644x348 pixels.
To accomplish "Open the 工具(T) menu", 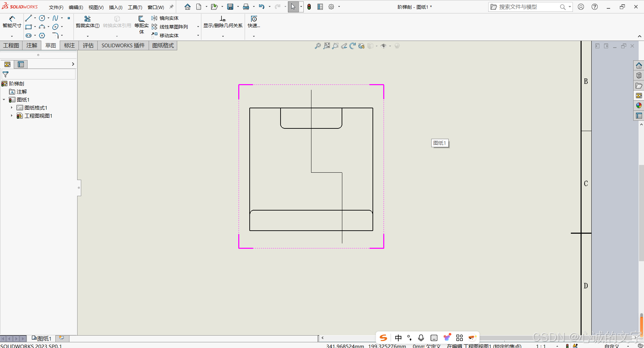I will pos(135,7).
